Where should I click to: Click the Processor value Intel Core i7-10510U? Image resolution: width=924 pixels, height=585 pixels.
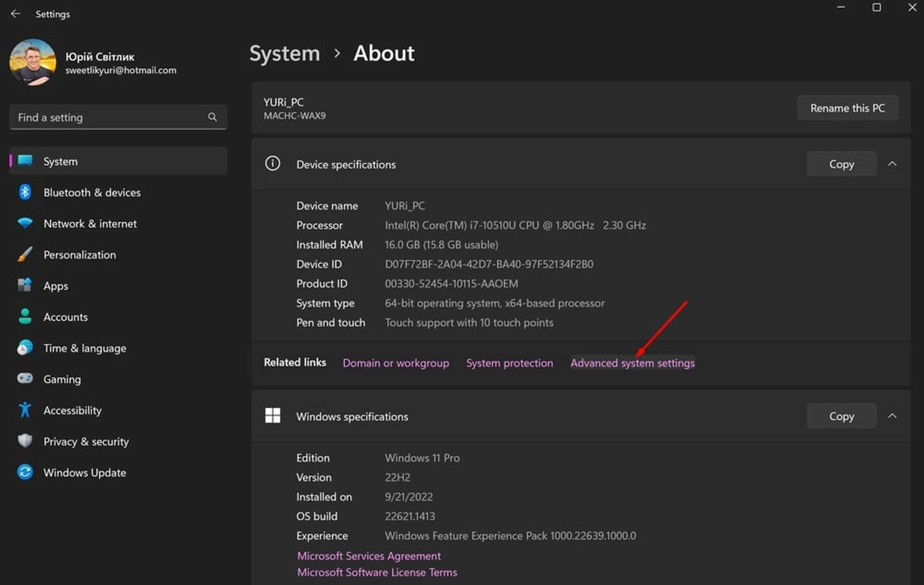click(x=515, y=225)
